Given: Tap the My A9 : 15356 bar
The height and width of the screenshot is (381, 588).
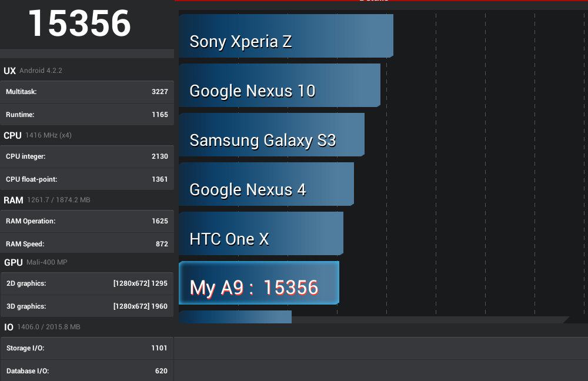Looking at the screenshot, I should [259, 283].
